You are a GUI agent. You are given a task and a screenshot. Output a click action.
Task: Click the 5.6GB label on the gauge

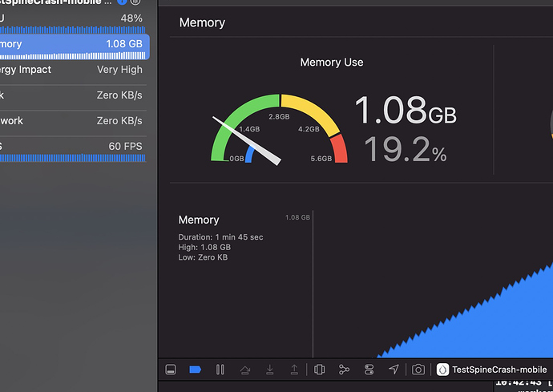tap(321, 159)
